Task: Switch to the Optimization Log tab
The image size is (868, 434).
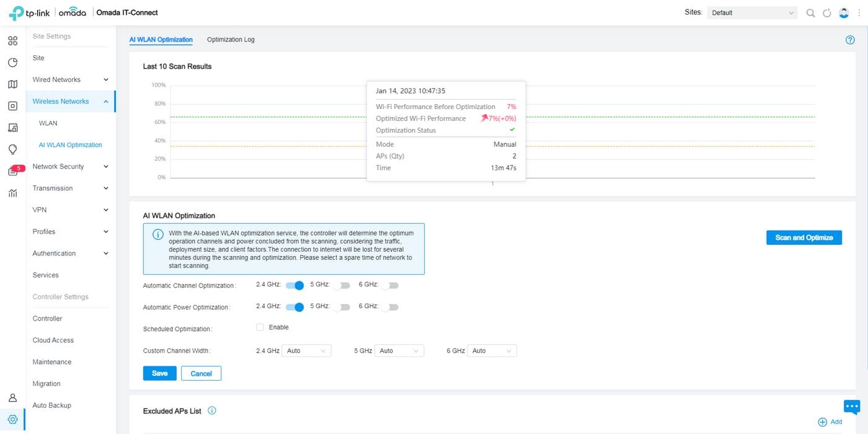Action: click(231, 39)
